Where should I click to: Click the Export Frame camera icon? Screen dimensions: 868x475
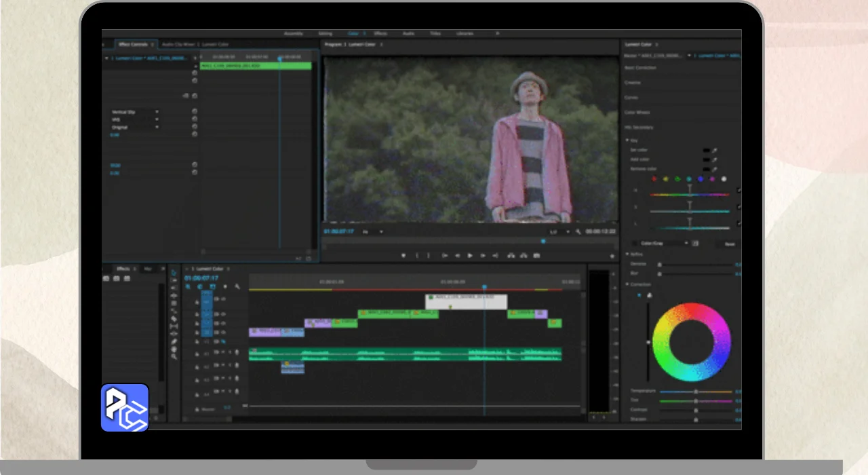tap(536, 256)
